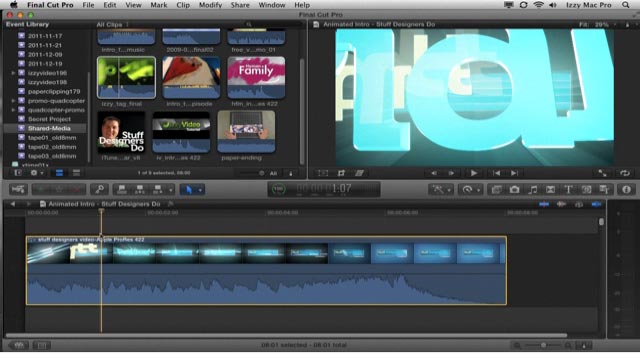640x360 pixels.
Task: Switch browser to list view
Action: coord(76,173)
